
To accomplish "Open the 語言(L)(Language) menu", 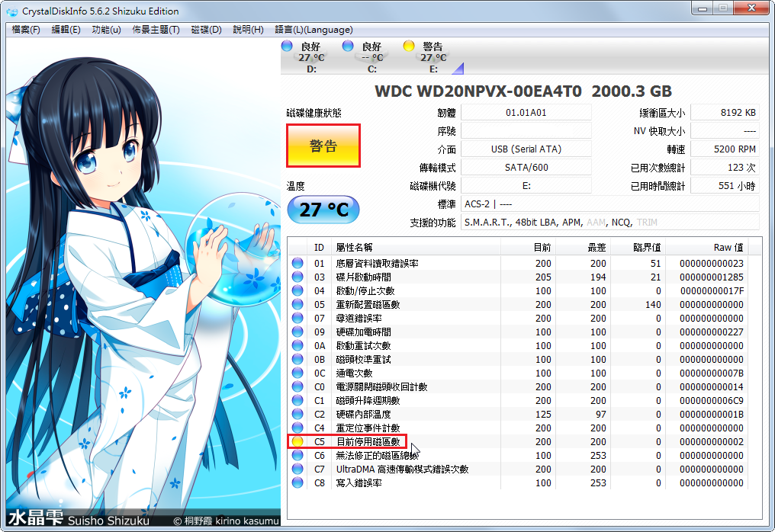I will click(x=314, y=30).
